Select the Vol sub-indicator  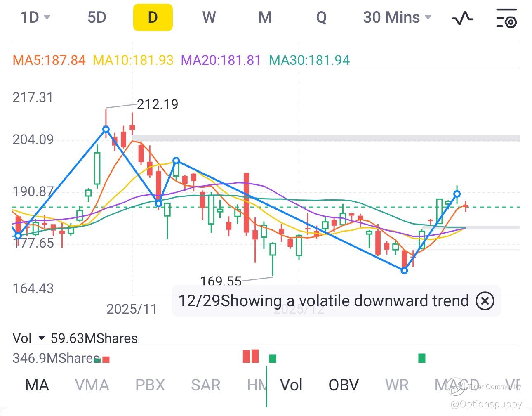pyautogui.click(x=291, y=385)
